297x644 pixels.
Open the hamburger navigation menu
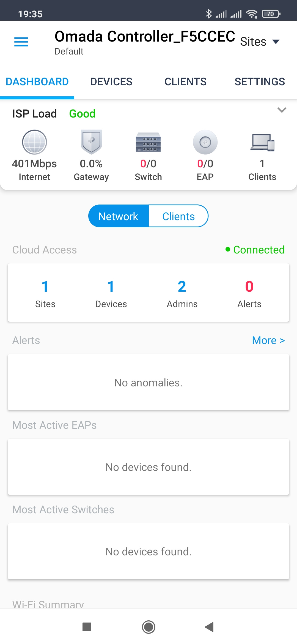click(x=21, y=42)
